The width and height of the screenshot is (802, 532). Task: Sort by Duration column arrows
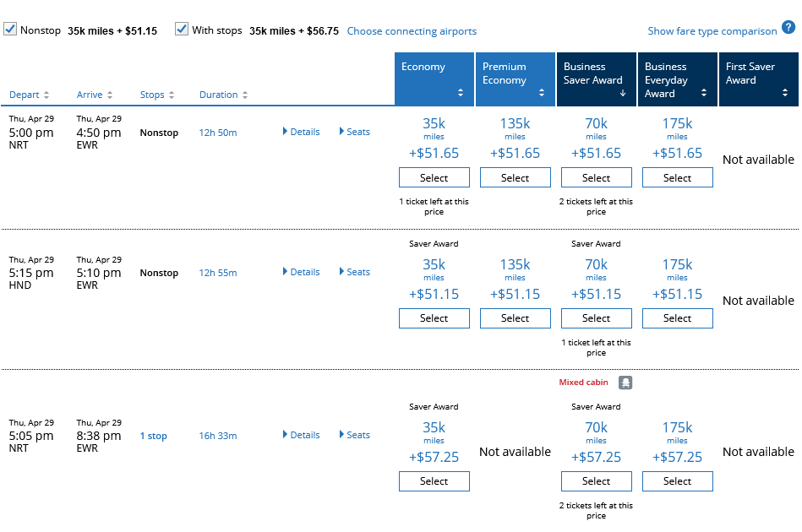tap(245, 95)
